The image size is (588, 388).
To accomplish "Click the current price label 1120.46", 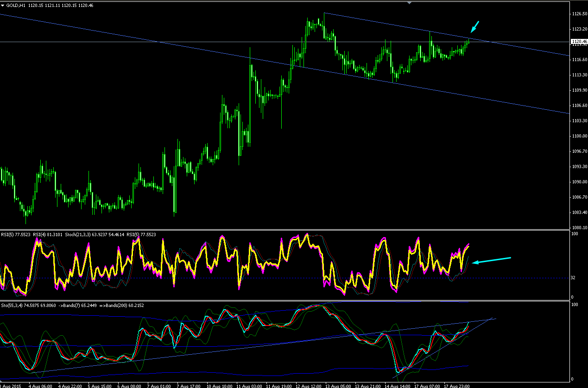I will (x=580, y=42).
